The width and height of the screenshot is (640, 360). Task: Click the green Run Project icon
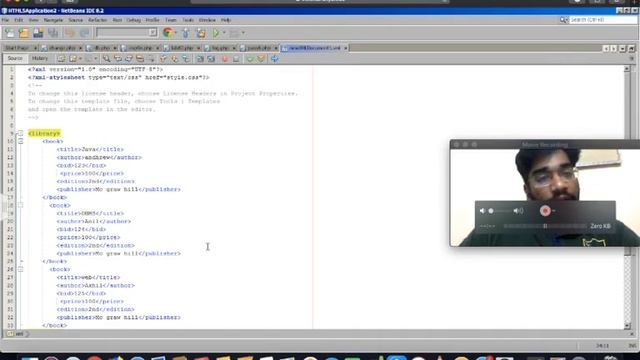(216, 33)
